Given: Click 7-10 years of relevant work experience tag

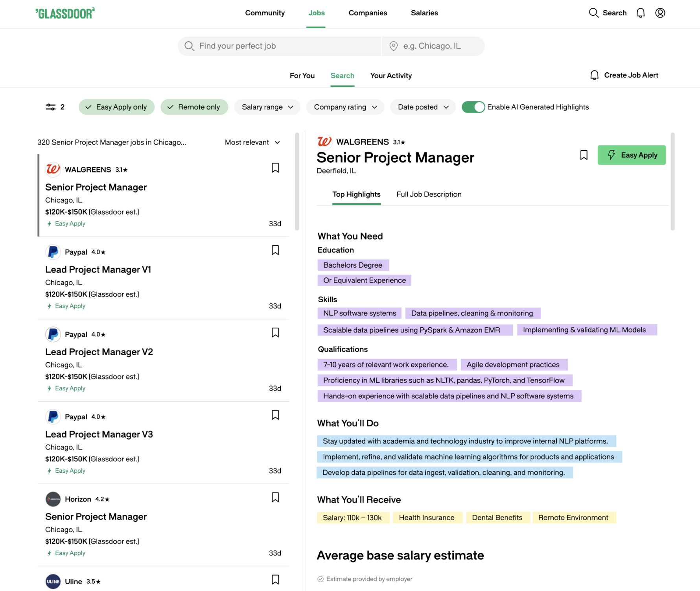Looking at the screenshot, I should click(386, 365).
